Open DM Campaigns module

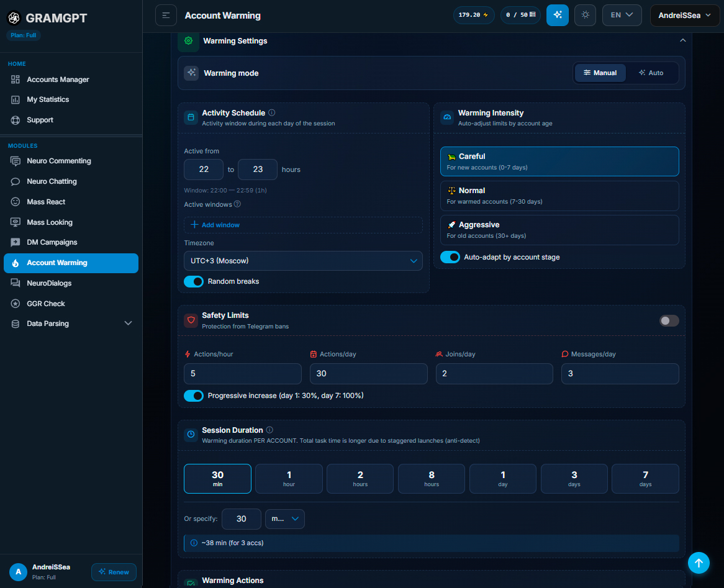pyautogui.click(x=71, y=242)
